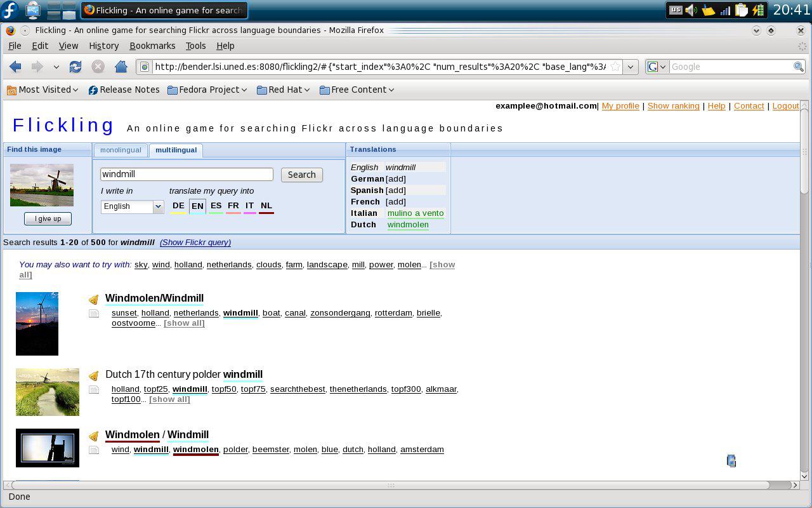Click the windmill query input field

coord(187,174)
